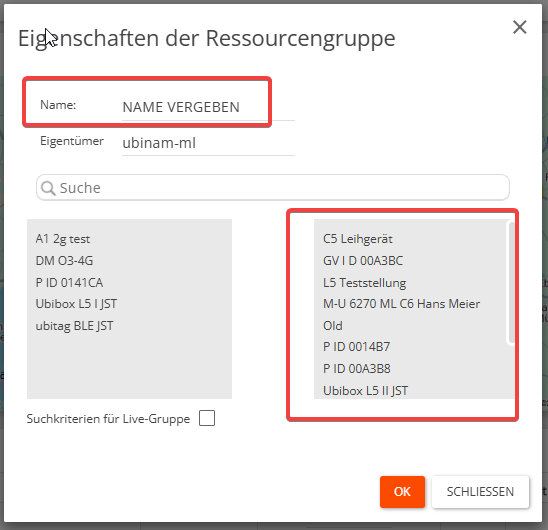Select 'P ID 0014B7' entry
548x530 pixels.
356,347
